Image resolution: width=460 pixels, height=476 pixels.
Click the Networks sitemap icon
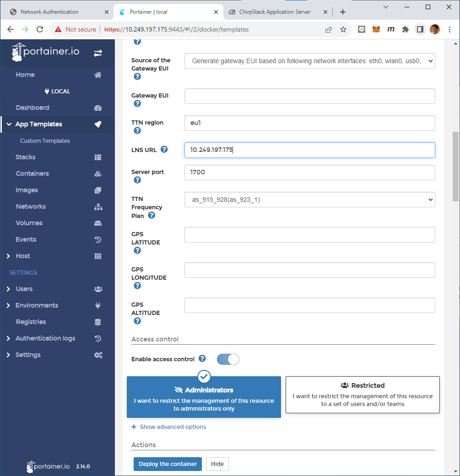pos(98,207)
